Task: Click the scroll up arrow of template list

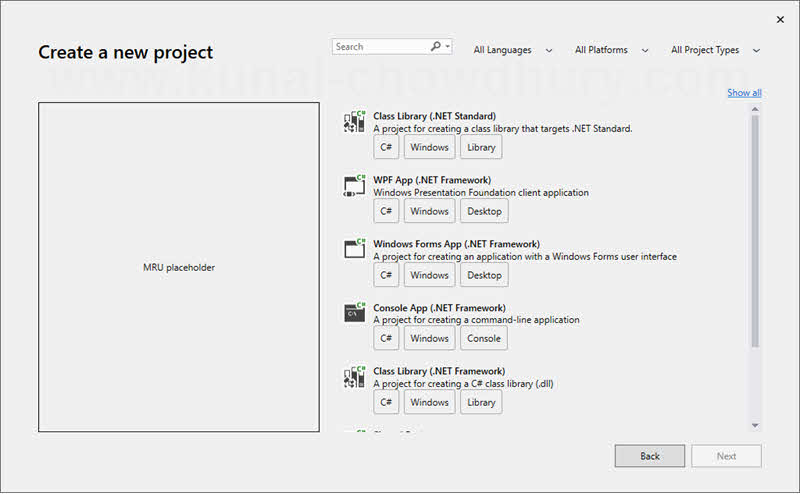Action: tap(755, 109)
